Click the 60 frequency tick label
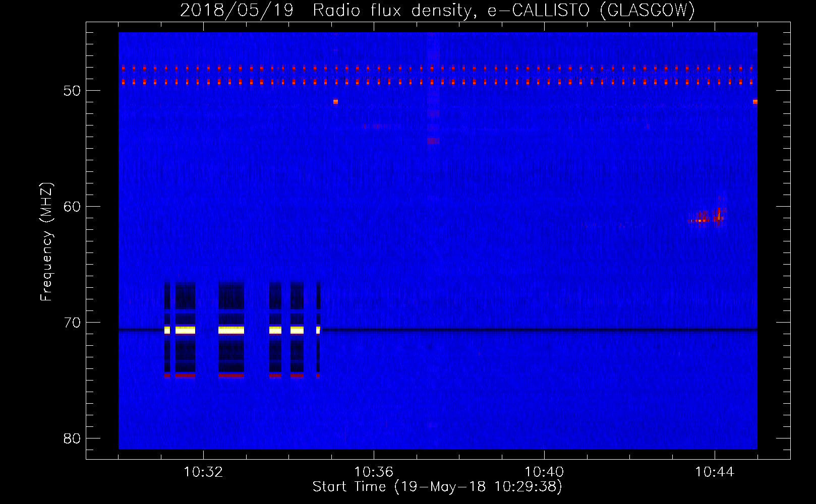 (72, 207)
